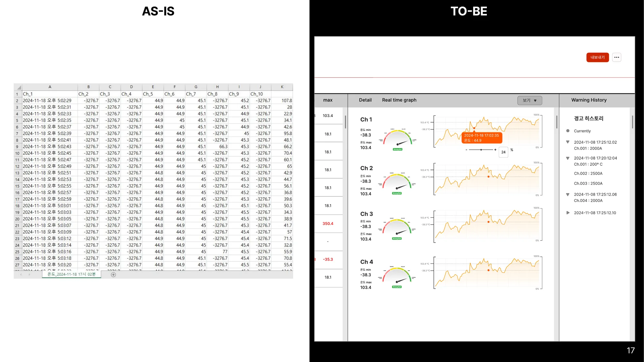Click the 66.3 cell in column H
The height and width of the screenshot is (362, 644).
coord(217,147)
